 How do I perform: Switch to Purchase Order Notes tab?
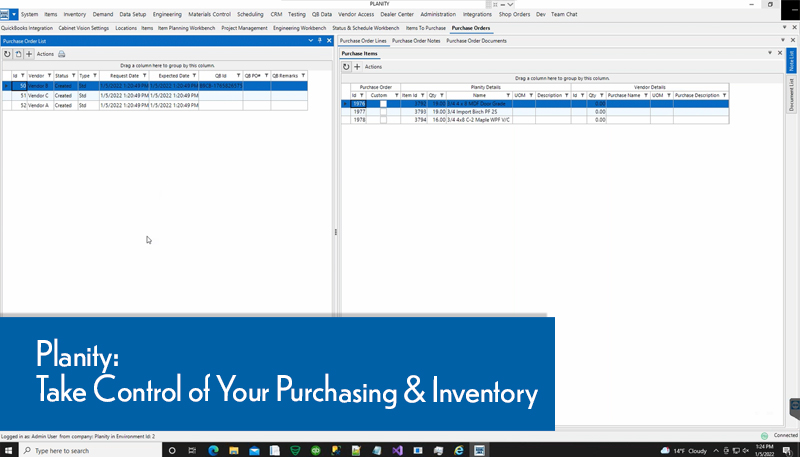click(416, 41)
